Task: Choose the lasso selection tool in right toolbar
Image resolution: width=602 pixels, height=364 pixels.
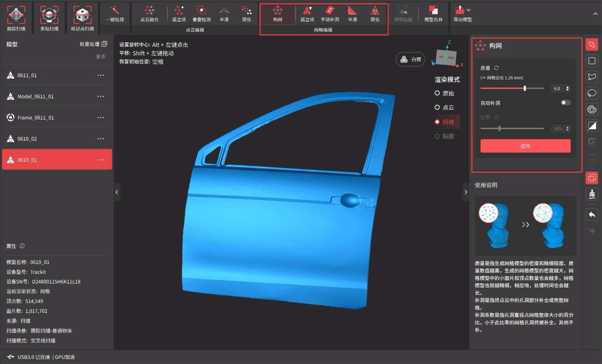Action: (592, 93)
